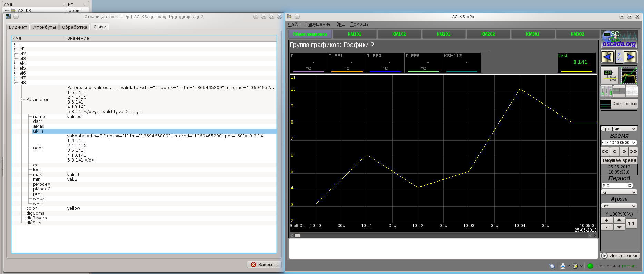
Task: Click the printer icon in status bar
Action: pyautogui.click(x=563, y=266)
